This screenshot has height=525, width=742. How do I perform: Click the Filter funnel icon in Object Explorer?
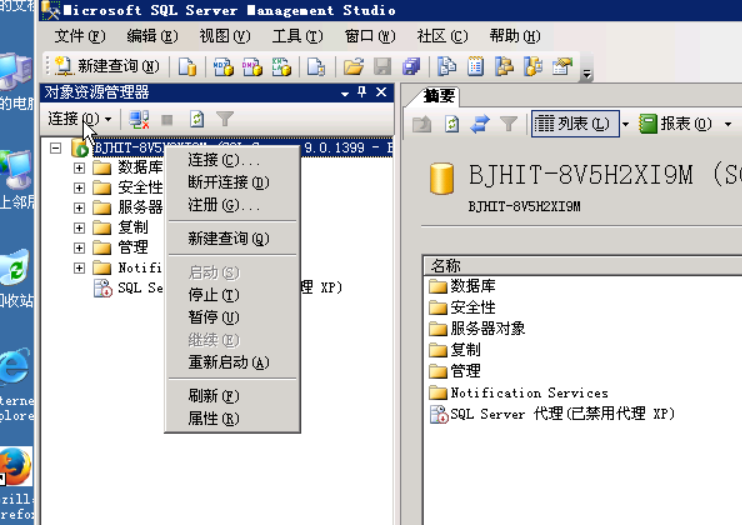coord(225,119)
